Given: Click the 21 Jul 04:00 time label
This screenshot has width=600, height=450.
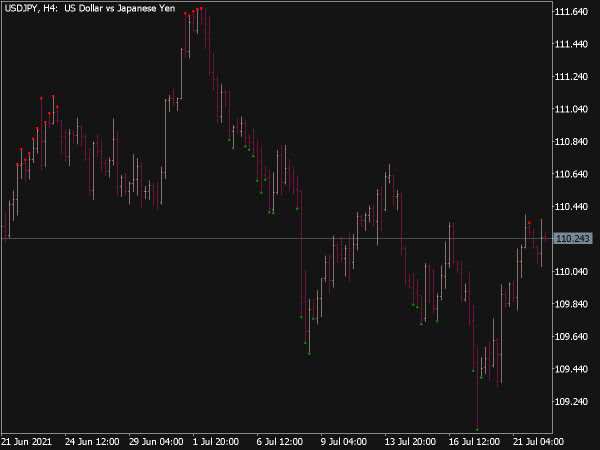Looking at the screenshot, I should pyautogui.click(x=538, y=442).
